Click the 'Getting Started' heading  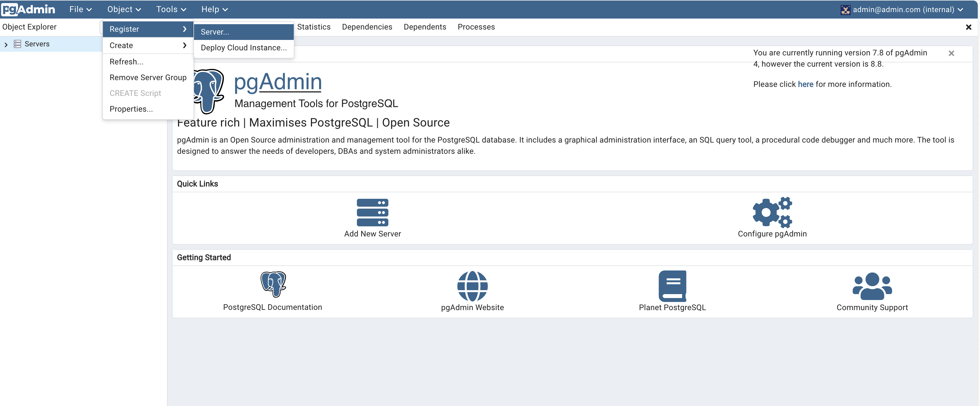[x=204, y=258]
